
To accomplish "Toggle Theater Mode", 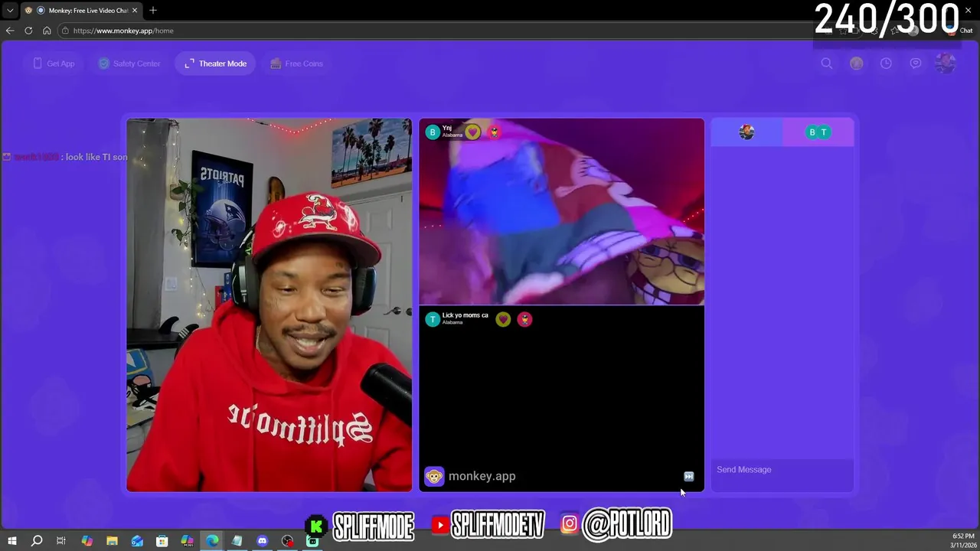I will (215, 64).
